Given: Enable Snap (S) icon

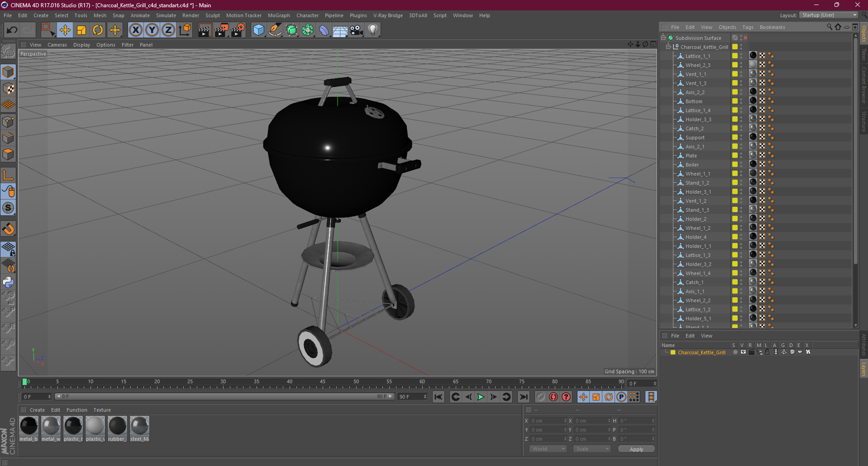Looking at the screenshot, I should pos(8,208).
